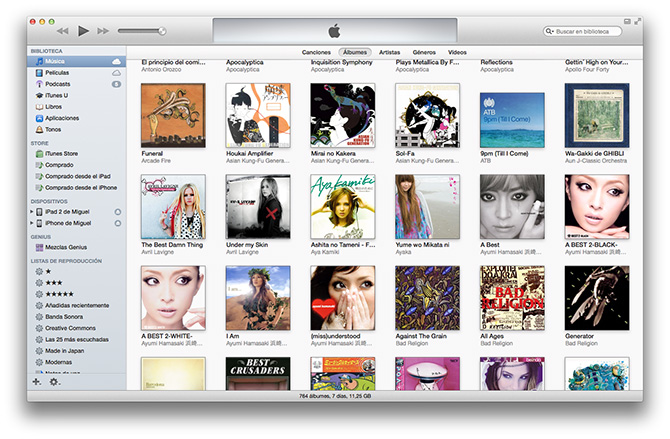Open 9pm (Till I Come) album
The width and height of the screenshot is (670, 439).
[x=512, y=120]
